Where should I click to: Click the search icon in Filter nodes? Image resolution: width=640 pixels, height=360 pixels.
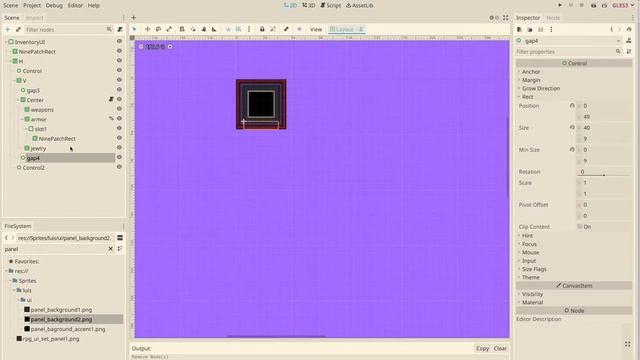pyautogui.click(x=109, y=29)
